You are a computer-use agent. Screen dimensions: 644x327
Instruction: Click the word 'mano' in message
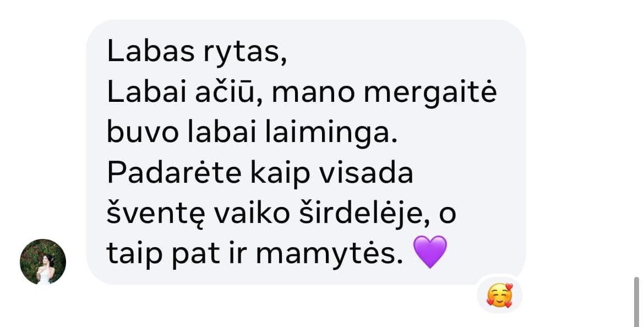313,94
